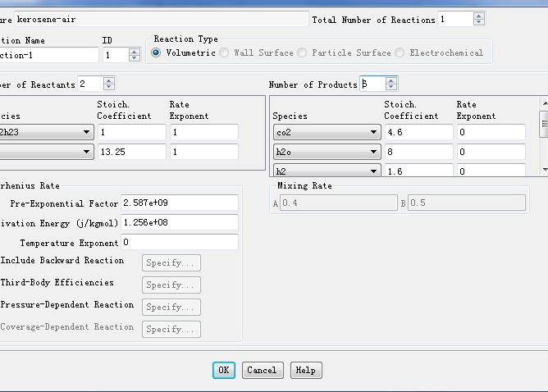Viewport: 548px width, 392px height.
Task: Select the Volumetric reaction type
Action: coord(157,52)
